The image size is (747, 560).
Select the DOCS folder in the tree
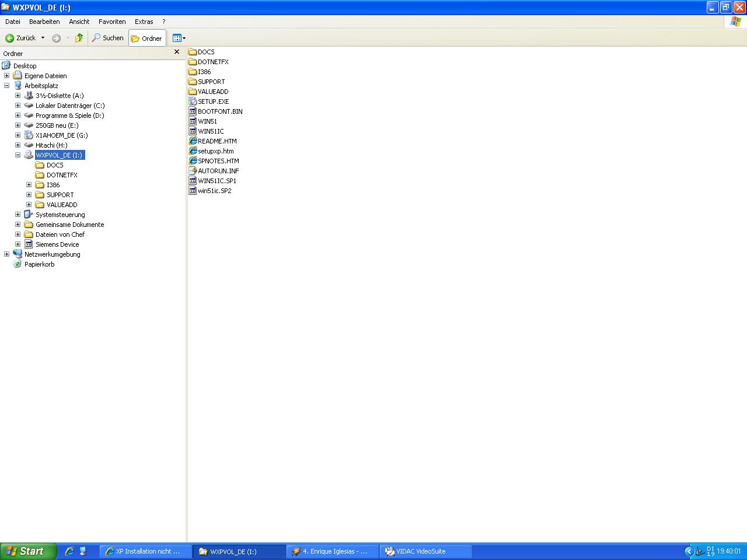[55, 165]
